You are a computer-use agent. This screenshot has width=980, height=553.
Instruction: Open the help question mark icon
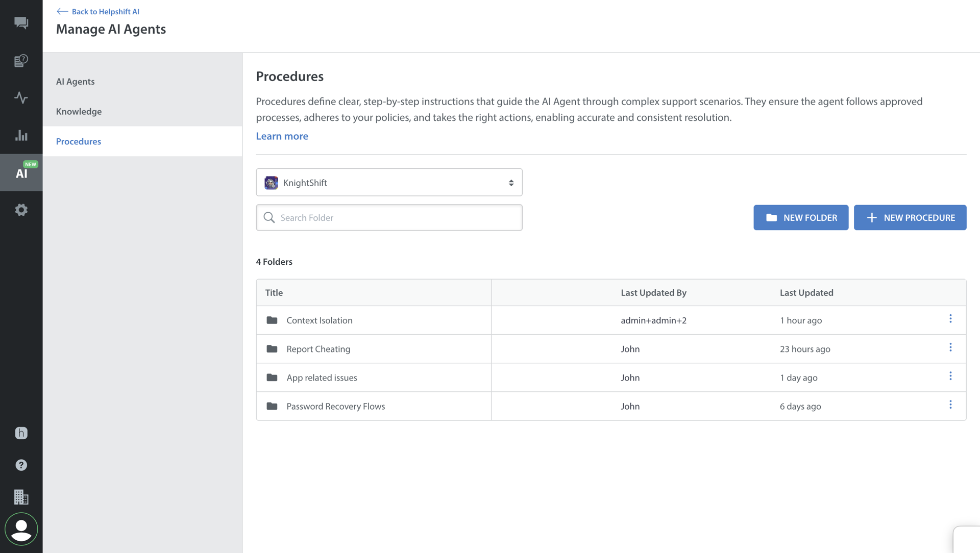[21, 465]
